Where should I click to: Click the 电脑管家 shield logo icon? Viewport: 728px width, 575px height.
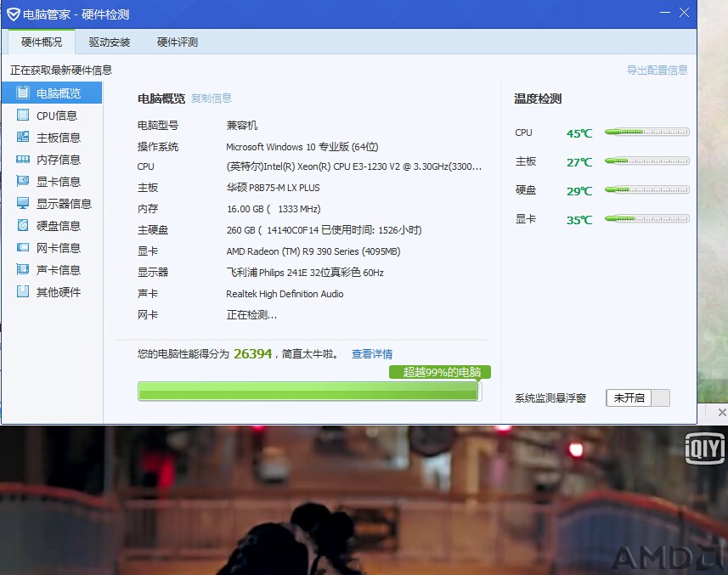point(13,14)
